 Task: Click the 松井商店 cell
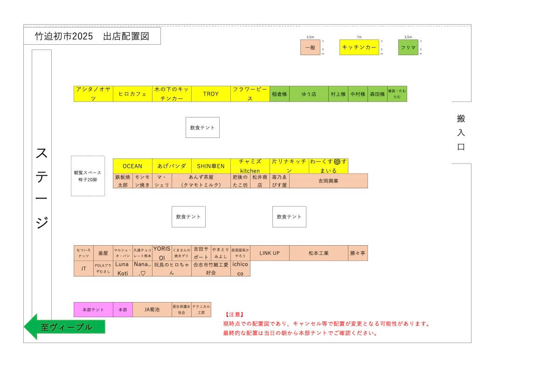(x=260, y=181)
